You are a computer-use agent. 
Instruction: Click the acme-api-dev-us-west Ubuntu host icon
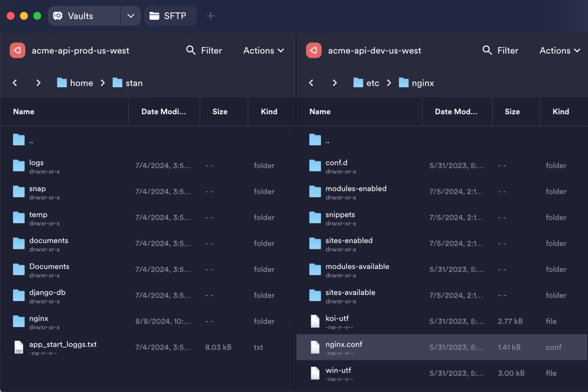(x=314, y=51)
